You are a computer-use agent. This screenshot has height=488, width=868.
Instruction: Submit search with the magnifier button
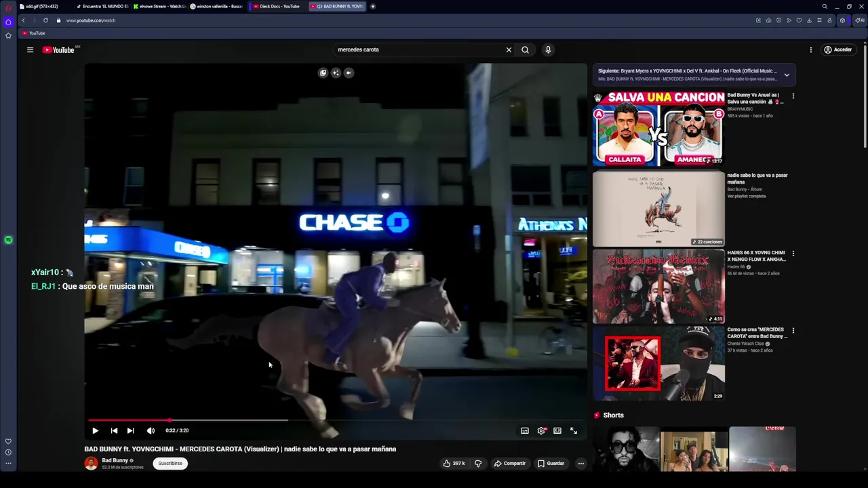pyautogui.click(x=525, y=49)
